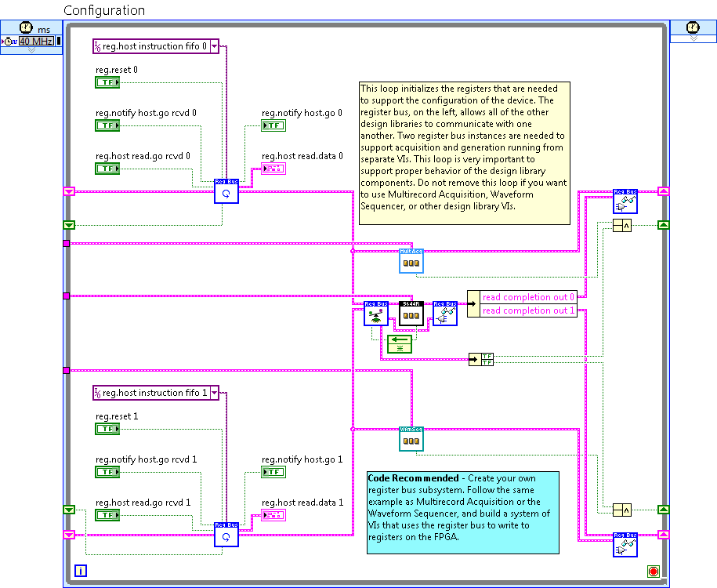Viewport: 717px width, 588px height.
Task: Select the 5644R subVI node
Action: [x=411, y=314]
